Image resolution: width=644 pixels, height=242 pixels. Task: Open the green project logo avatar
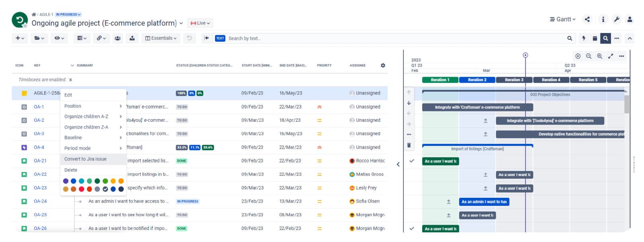[20, 20]
